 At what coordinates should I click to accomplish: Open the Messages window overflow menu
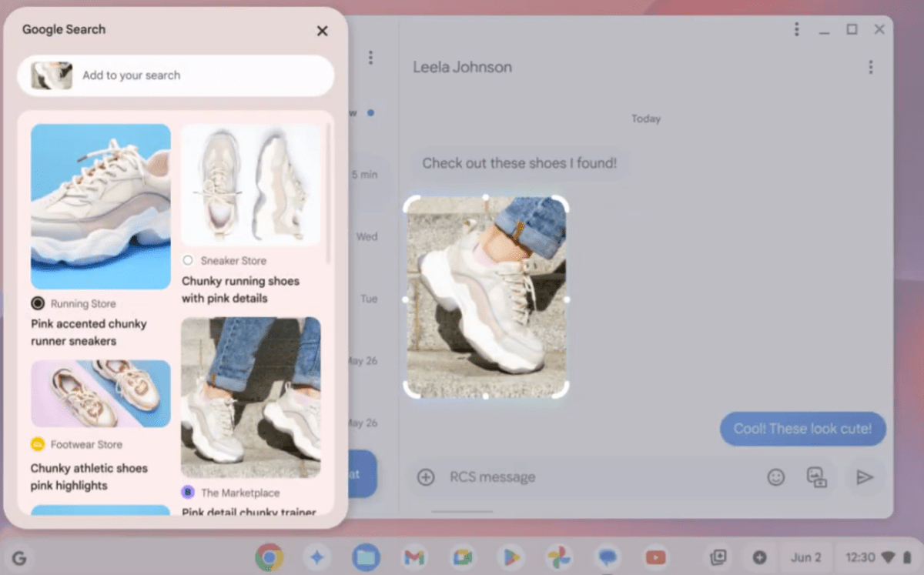pos(796,28)
